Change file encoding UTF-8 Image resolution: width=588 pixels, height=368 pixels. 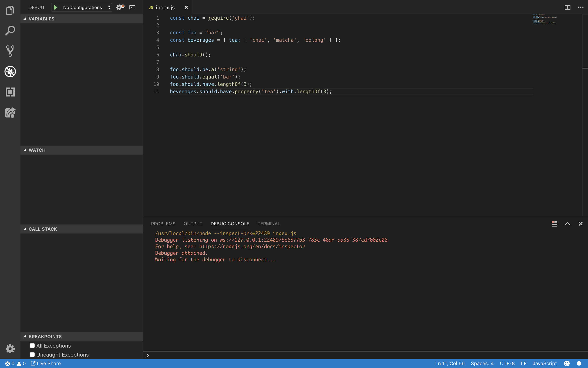click(x=507, y=363)
